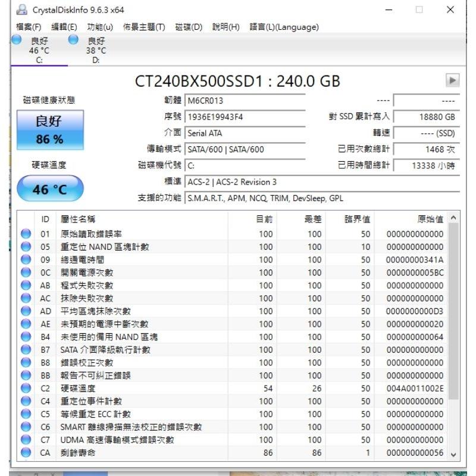Select raw value 004A0011002E in the temperature row
This screenshot has width=476, height=476.
[415, 389]
